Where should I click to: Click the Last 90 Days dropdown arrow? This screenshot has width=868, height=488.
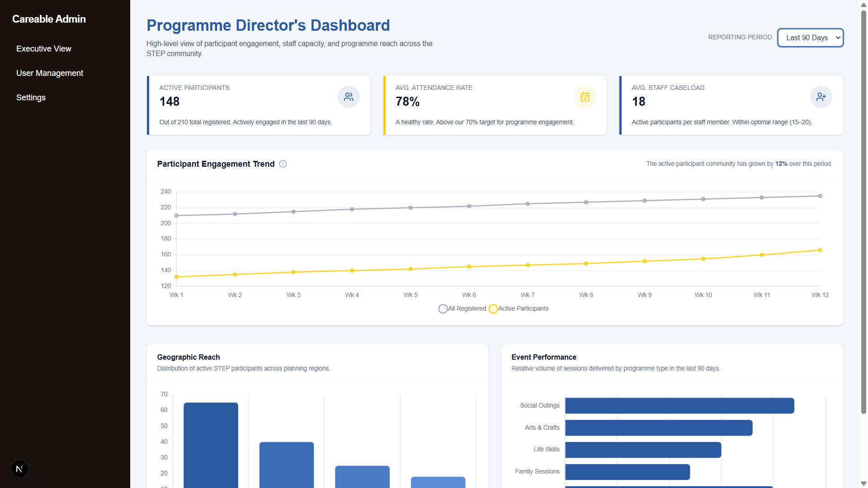pos(838,38)
